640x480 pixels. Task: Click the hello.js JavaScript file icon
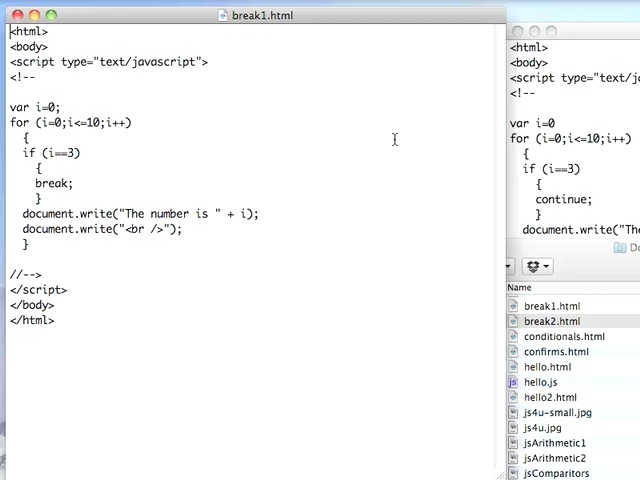tap(513, 382)
